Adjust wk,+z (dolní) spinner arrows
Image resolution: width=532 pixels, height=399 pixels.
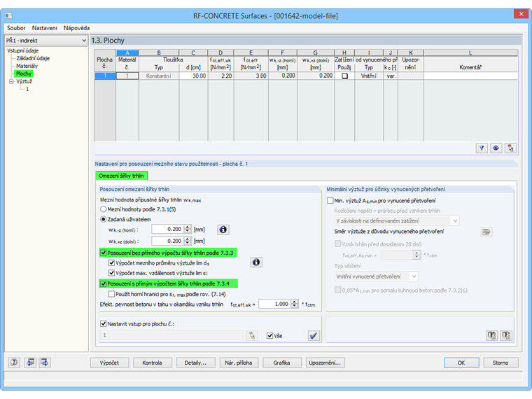point(188,241)
